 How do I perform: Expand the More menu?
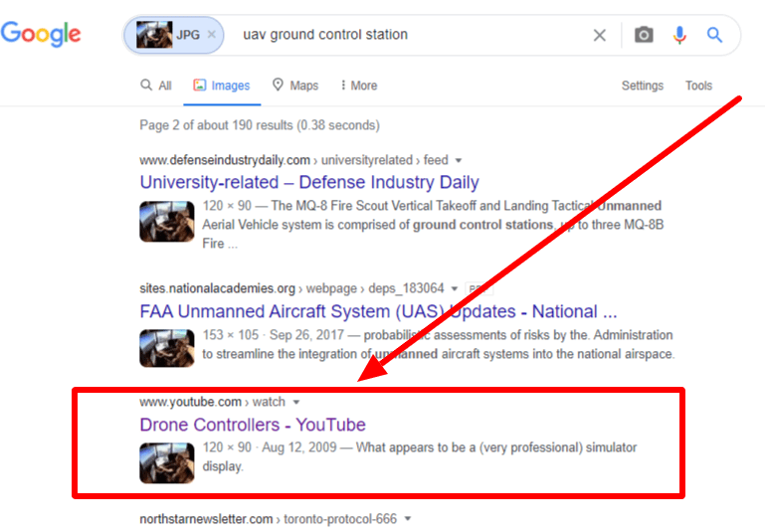pos(358,86)
